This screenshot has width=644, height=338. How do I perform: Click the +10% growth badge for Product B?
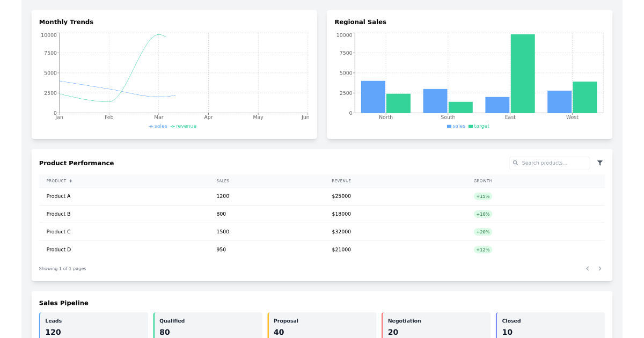click(482, 214)
